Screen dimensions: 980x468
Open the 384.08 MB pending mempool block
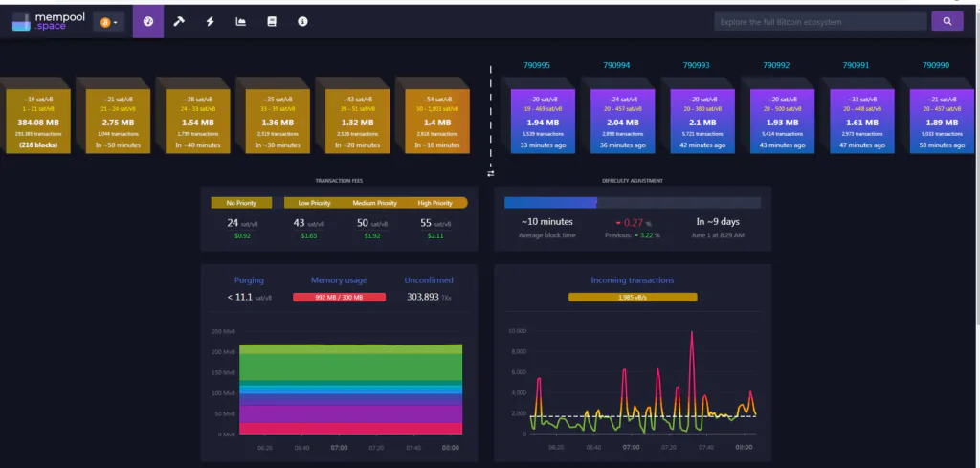point(38,122)
